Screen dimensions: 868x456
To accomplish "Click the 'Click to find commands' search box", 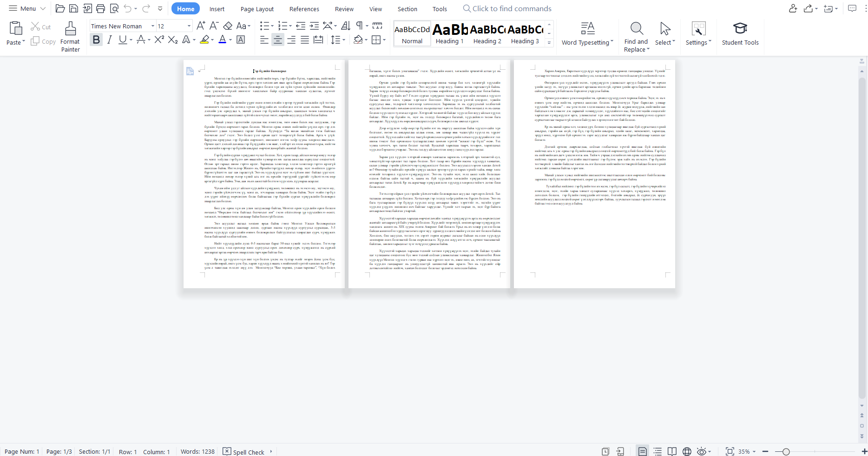I will [x=511, y=9].
